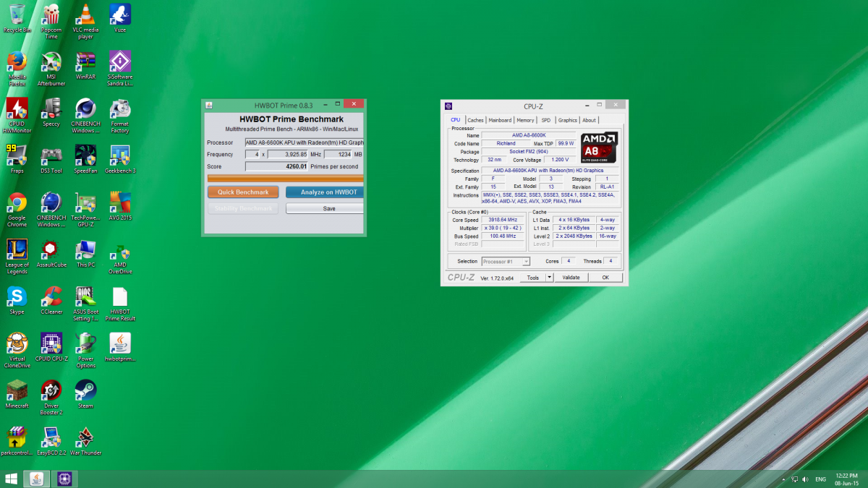868x488 pixels.
Task: Switch to Caches tab in CPU-Z
Action: [475, 120]
